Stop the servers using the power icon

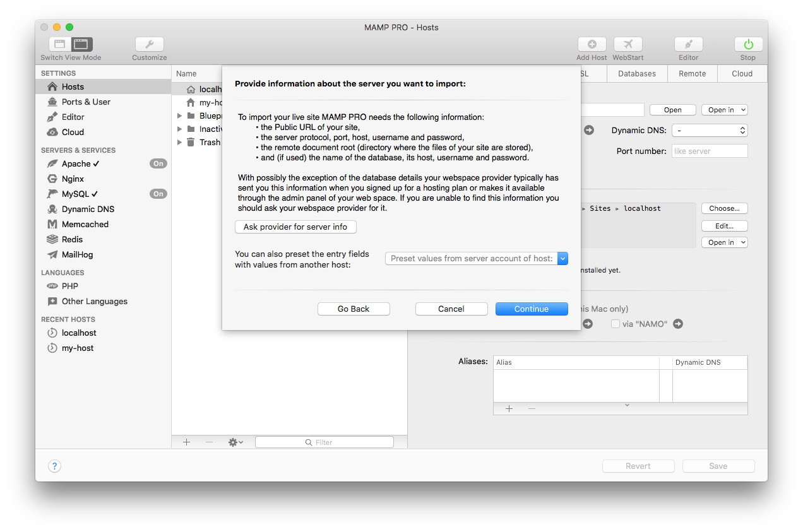point(747,44)
